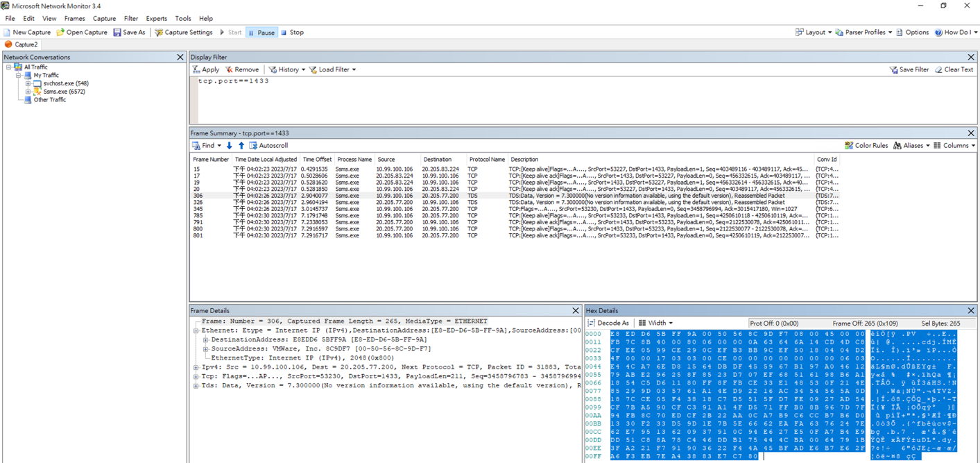Collapse the My Traffic tree node
The image size is (980, 463).
tap(19, 75)
